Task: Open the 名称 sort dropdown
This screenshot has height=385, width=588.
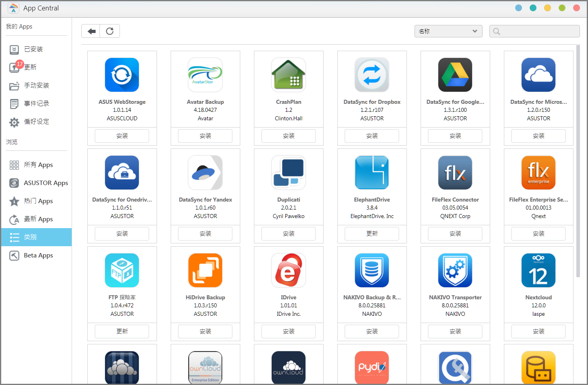Action: (448, 31)
